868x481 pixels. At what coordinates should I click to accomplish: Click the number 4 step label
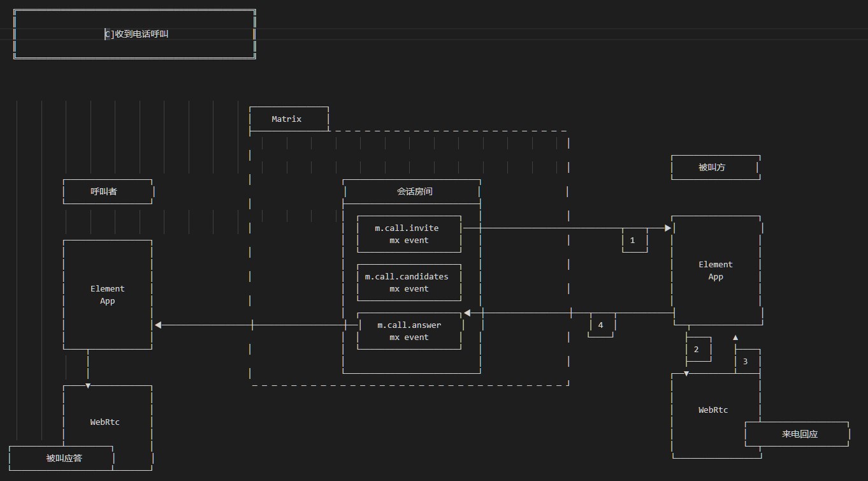pos(600,325)
